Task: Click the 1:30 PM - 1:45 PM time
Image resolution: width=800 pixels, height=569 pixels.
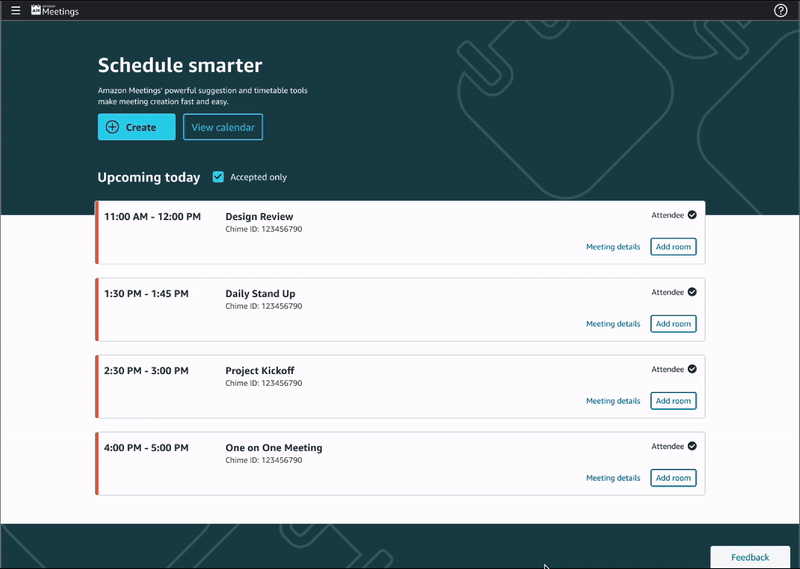Action: (x=146, y=294)
